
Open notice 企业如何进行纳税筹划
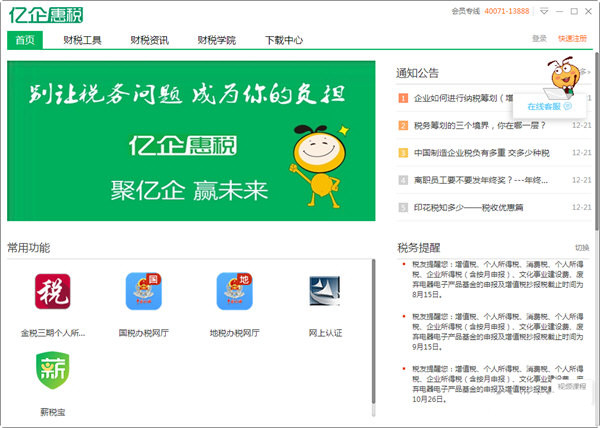pyautogui.click(x=463, y=98)
